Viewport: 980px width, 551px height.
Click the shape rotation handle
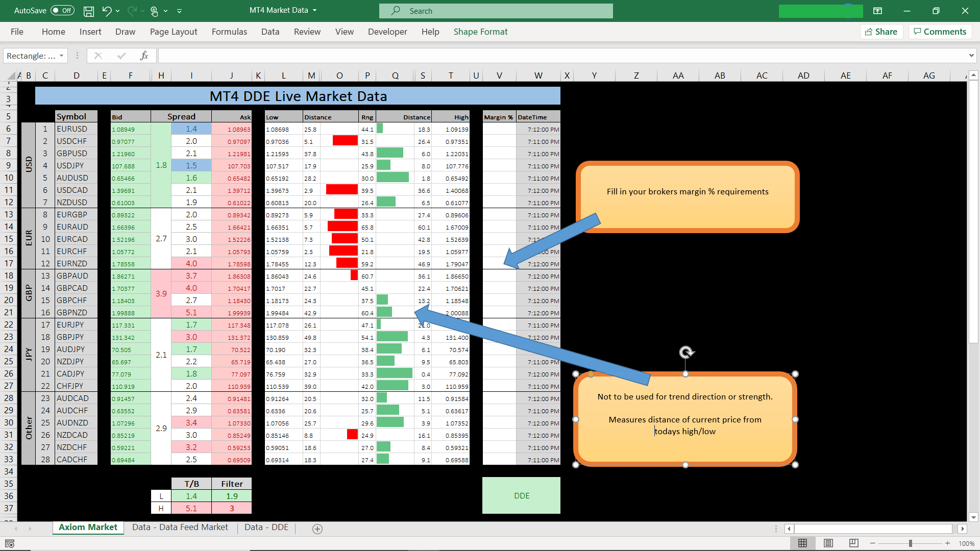(x=686, y=352)
